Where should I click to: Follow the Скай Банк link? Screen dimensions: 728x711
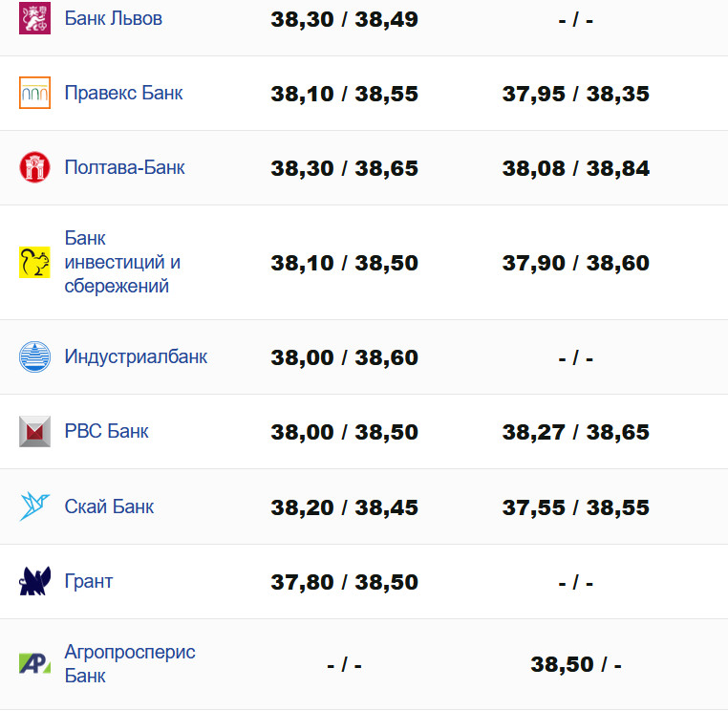(x=109, y=506)
